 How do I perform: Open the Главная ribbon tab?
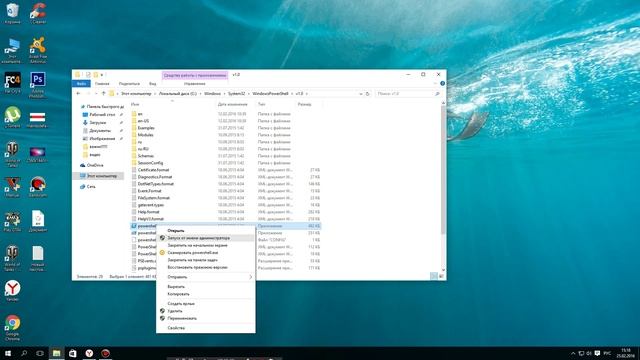pyautogui.click(x=102, y=84)
